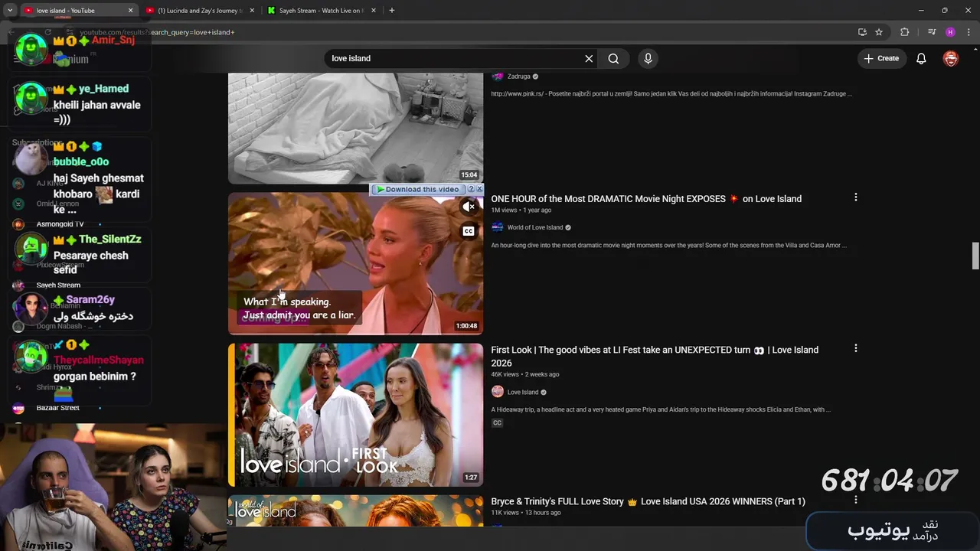Open YouTube notifications bell
Image resolution: width=980 pixels, height=551 pixels.
[x=922, y=58]
